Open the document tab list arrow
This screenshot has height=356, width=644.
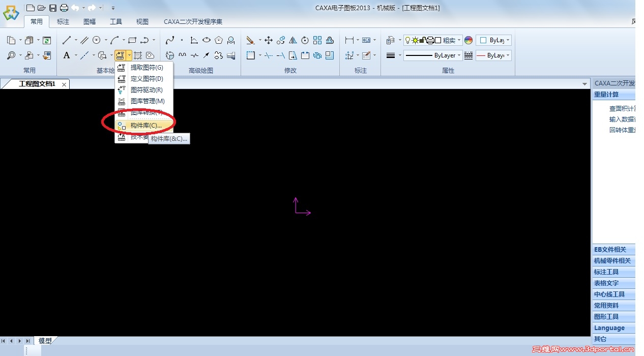click(584, 84)
